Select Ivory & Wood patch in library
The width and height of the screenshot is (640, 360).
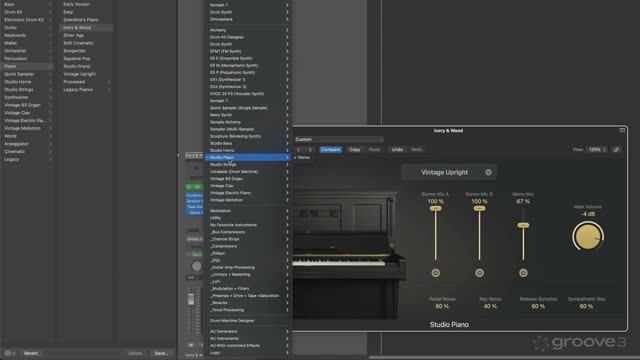click(x=86, y=27)
